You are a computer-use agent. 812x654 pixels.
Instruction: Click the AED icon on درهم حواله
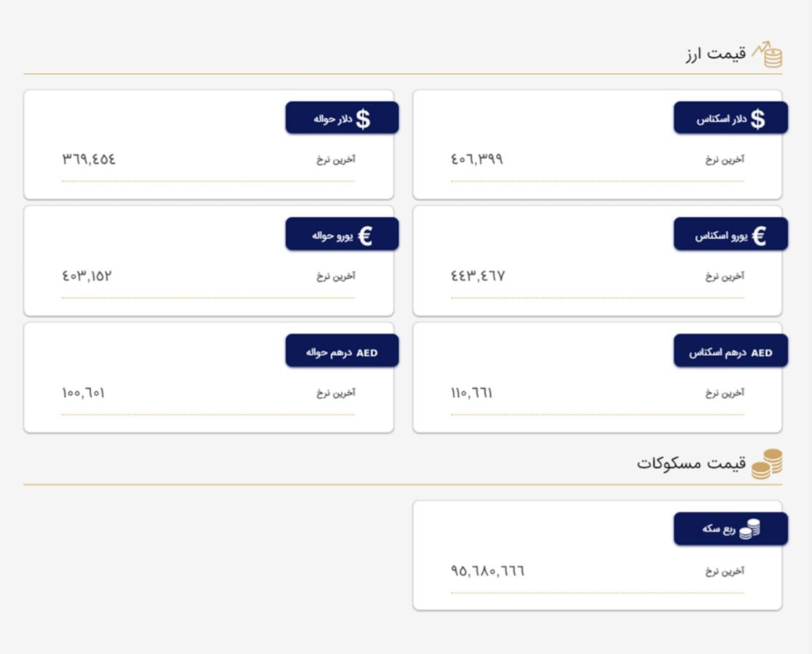point(366,352)
